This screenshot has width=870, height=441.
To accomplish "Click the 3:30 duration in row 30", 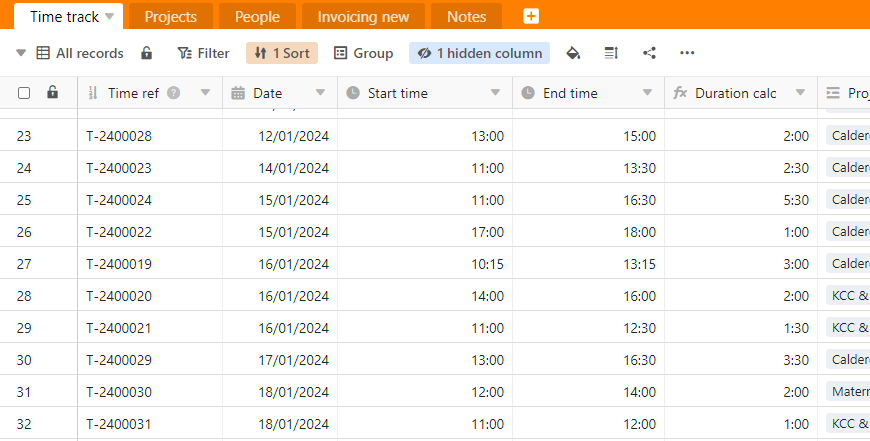I will [741, 360].
